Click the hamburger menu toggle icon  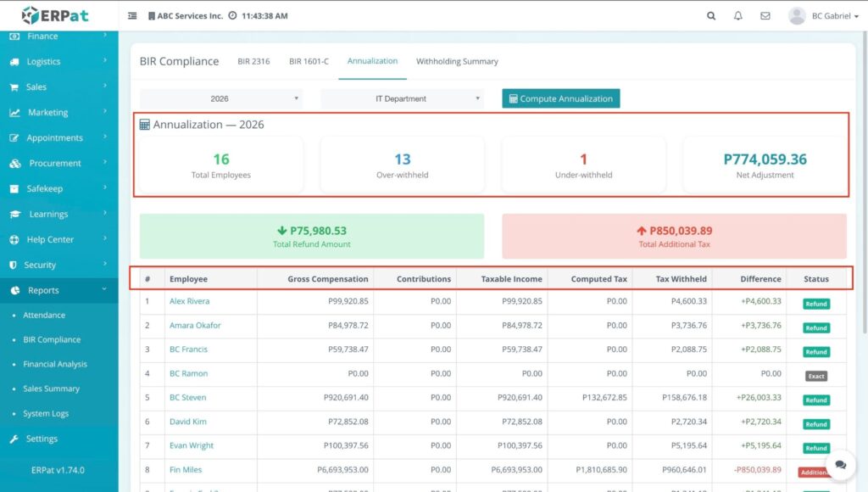pos(132,16)
